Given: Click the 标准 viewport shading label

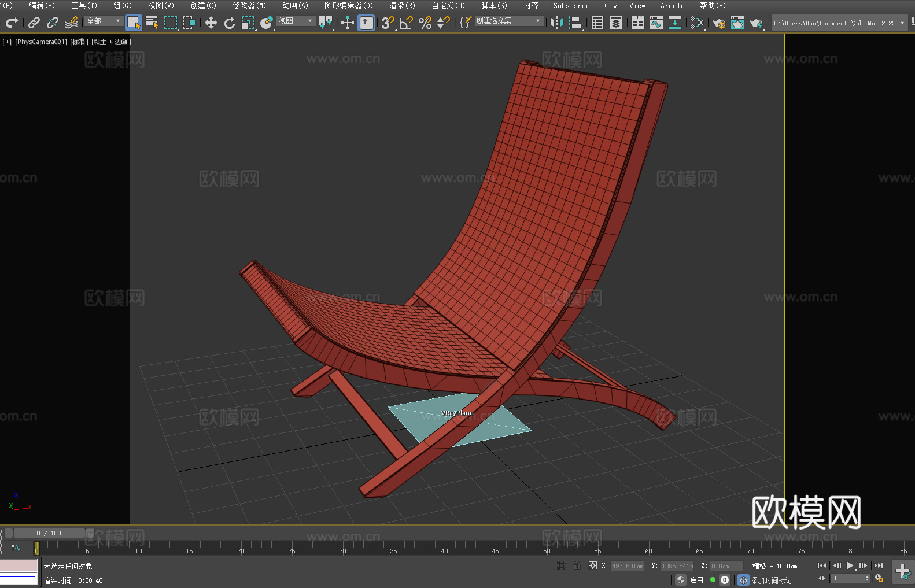Looking at the screenshot, I should [x=79, y=42].
